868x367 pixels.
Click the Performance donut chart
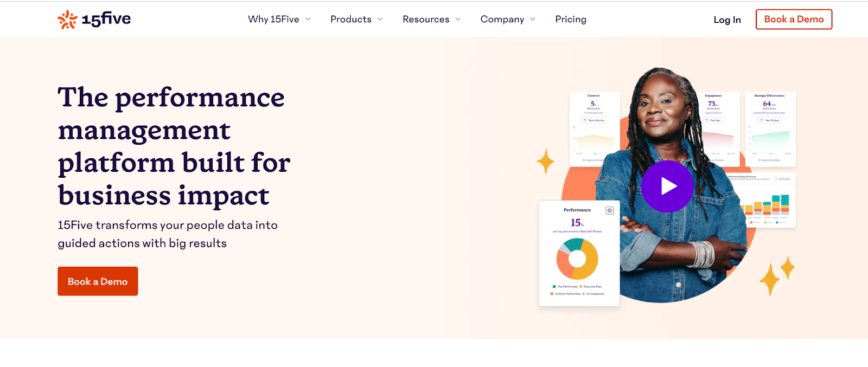[x=577, y=259]
